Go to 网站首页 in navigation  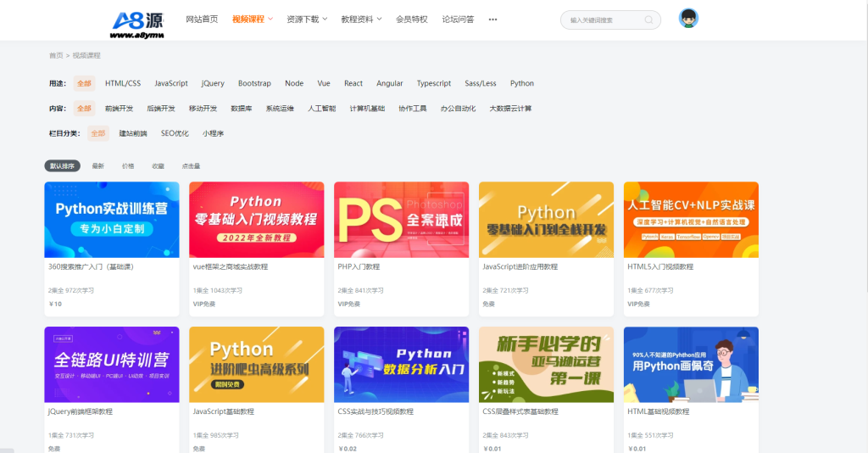[x=202, y=20]
